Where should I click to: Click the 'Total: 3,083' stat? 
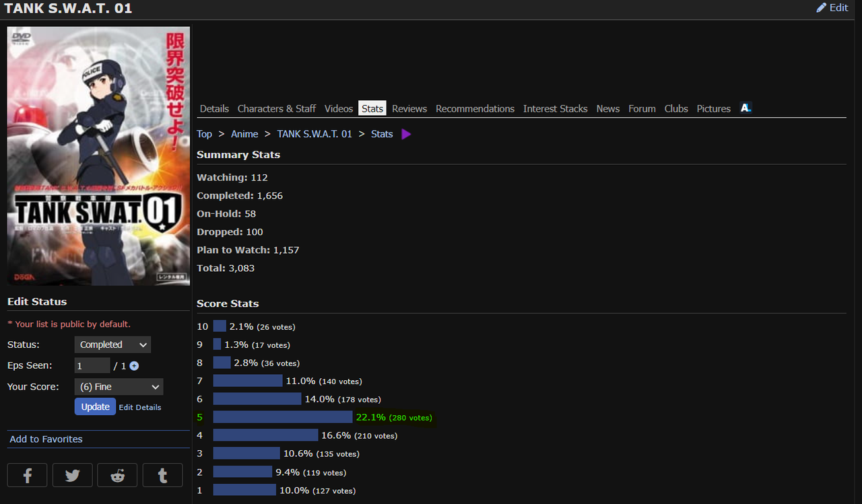tap(226, 268)
